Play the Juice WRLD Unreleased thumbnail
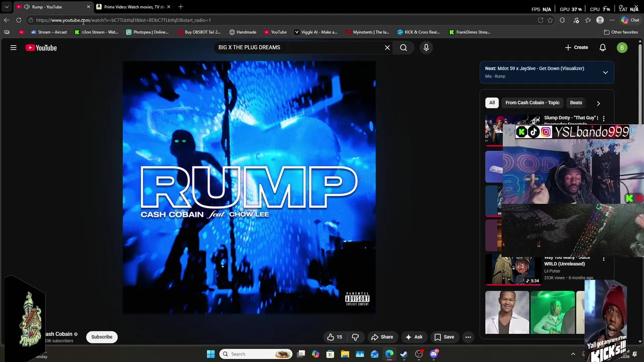644x362 pixels. coord(513,270)
